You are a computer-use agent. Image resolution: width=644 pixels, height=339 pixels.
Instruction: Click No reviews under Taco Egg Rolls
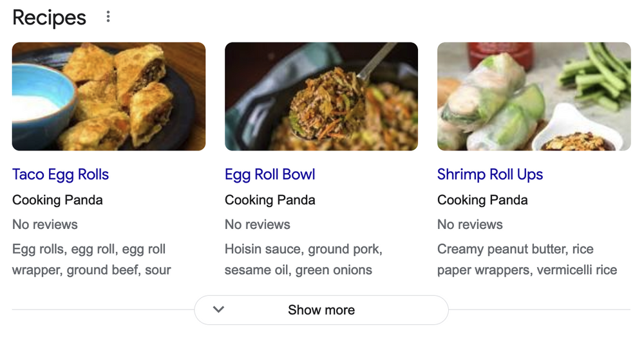(44, 224)
